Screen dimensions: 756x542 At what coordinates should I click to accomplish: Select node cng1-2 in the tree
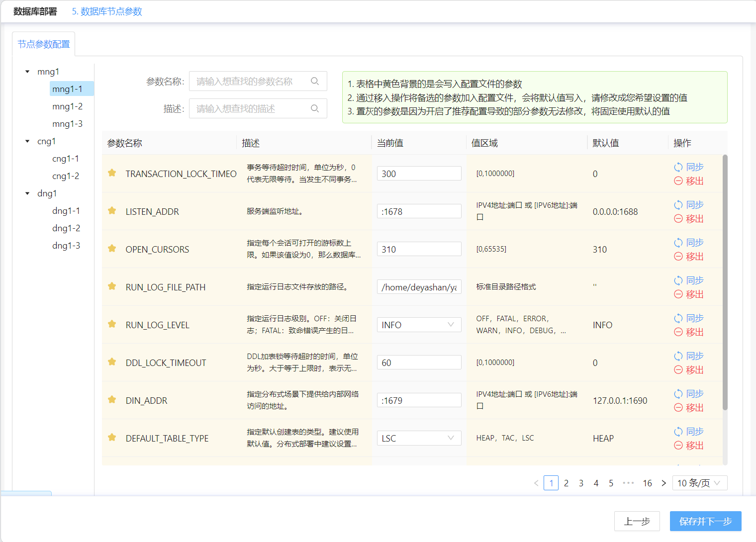click(x=66, y=176)
